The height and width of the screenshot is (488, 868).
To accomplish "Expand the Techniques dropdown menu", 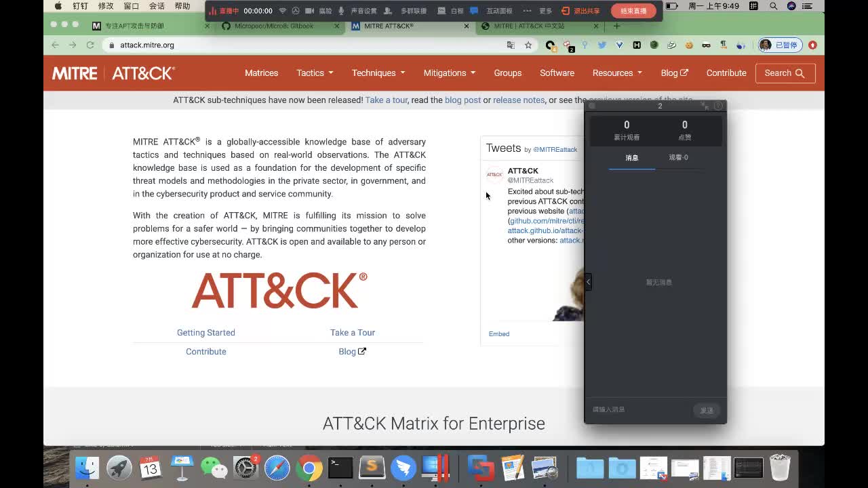I will click(x=378, y=73).
